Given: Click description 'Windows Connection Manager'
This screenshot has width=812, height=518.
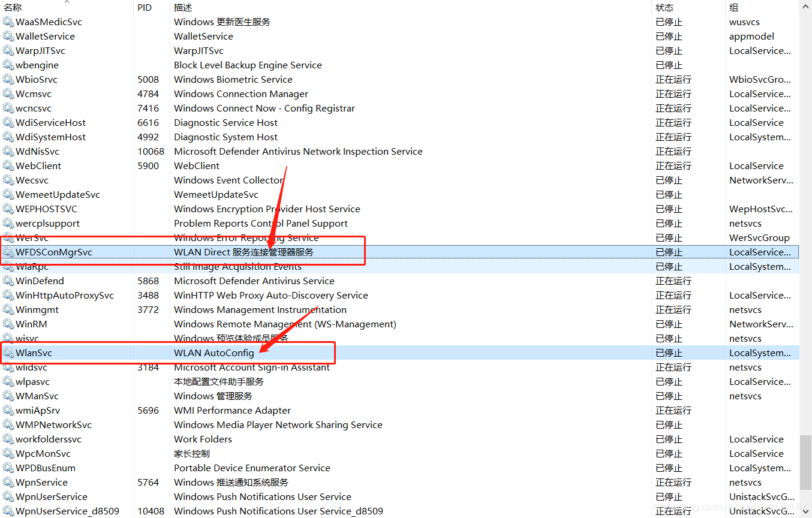Looking at the screenshot, I should pyautogui.click(x=241, y=94).
